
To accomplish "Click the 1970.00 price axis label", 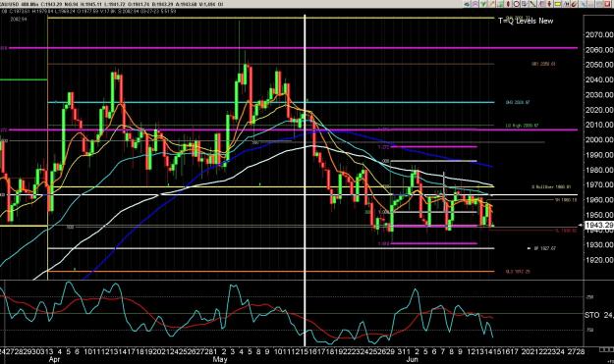I will click(x=599, y=184).
